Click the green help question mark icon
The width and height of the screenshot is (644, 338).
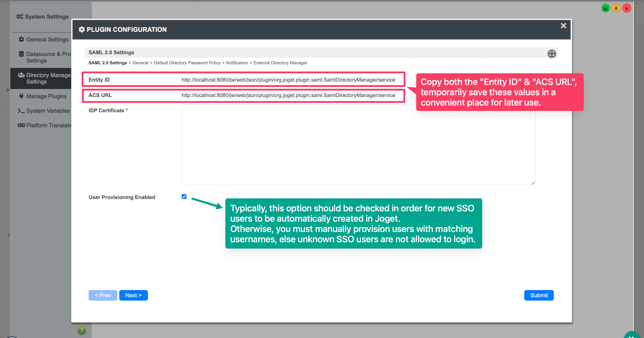pyautogui.click(x=82, y=330)
